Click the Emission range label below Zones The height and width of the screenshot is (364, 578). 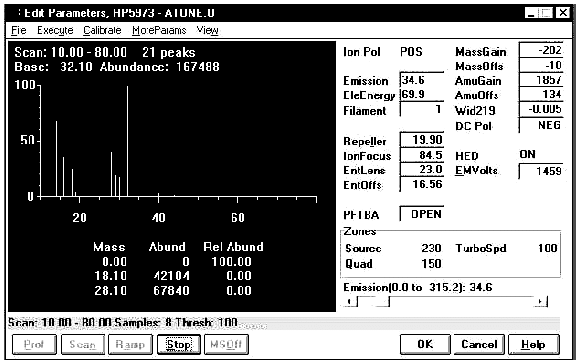[418, 287]
